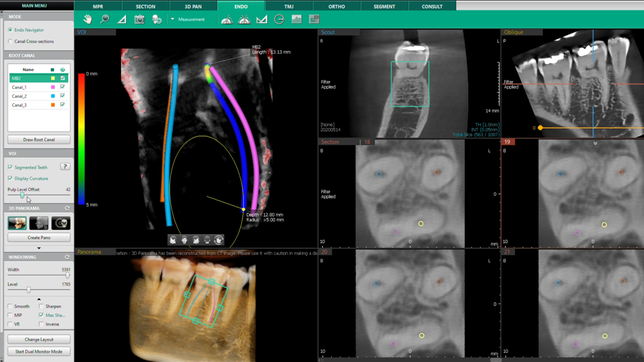Select the set-square triangle measure tool
Screen dimensions: 644x362
262,19
